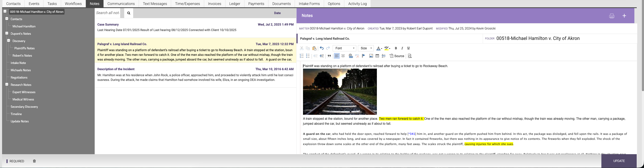
Task: Insert a horizontal line
Action: [x=384, y=56]
